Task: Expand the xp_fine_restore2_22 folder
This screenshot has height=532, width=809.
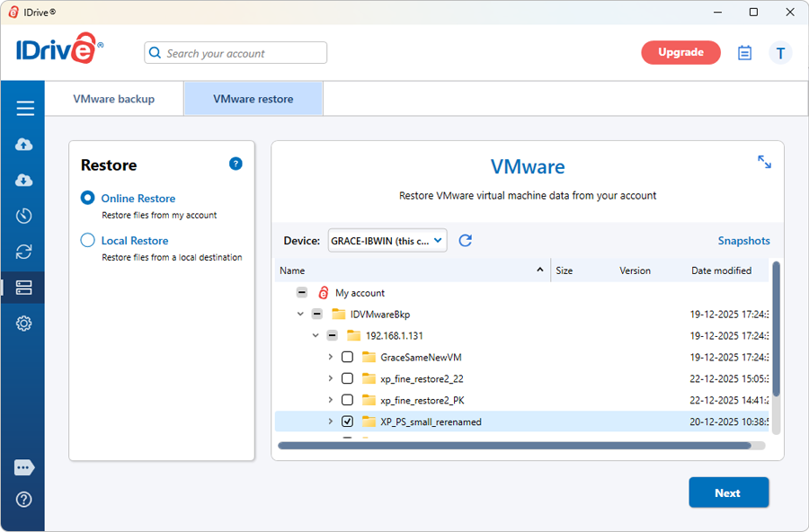Action: (331, 378)
